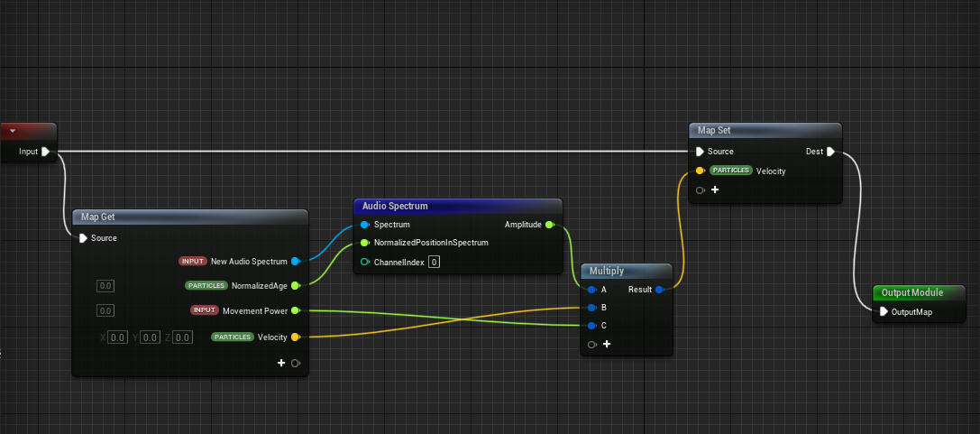Click the Multiply node's B input pin
The image size is (980, 434).
(591, 308)
